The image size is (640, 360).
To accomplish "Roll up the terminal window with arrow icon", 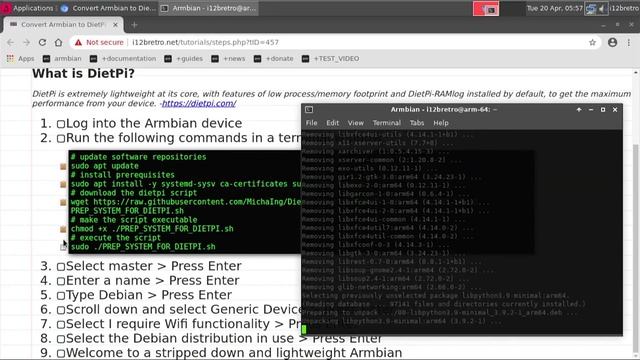I will coord(579,109).
